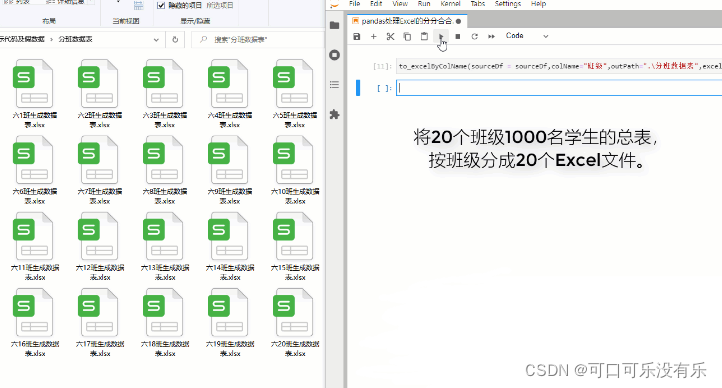Open the Edit menu in JupyterLab
The image size is (722, 388).
pos(376,4)
